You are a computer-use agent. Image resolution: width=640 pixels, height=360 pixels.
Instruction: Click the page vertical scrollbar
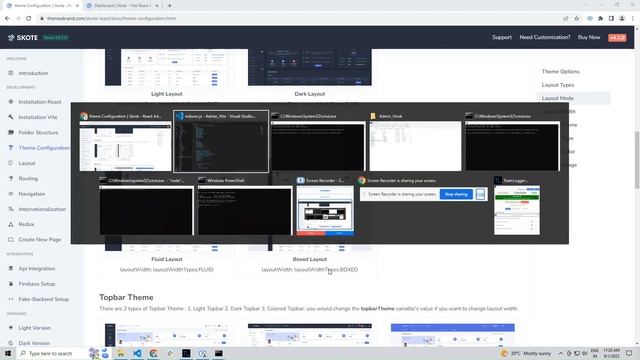(x=637, y=159)
